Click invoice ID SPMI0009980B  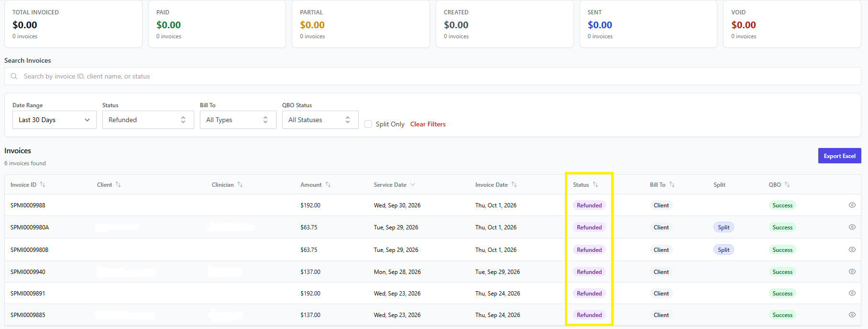point(29,250)
